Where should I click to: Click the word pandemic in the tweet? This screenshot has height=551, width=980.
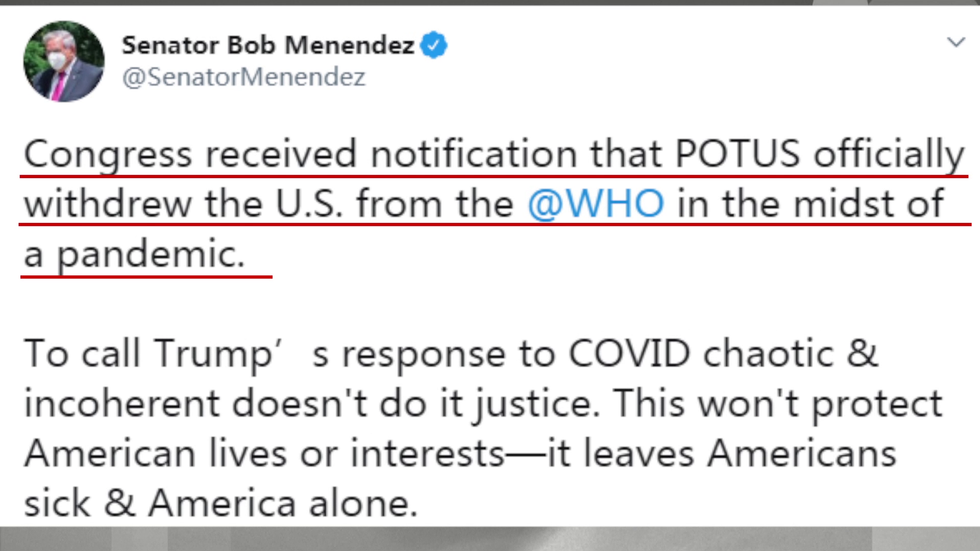click(151, 255)
